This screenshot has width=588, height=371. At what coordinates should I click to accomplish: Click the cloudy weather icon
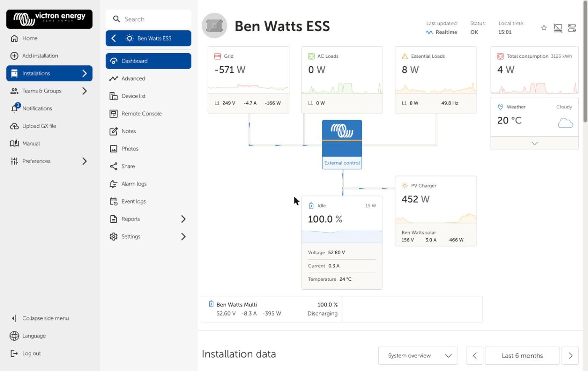point(565,123)
